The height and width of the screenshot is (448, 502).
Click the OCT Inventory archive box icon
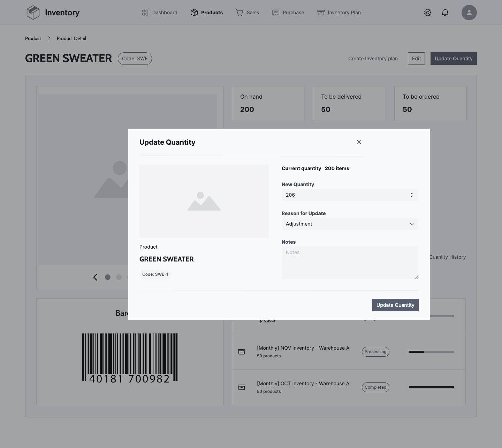pyautogui.click(x=242, y=387)
